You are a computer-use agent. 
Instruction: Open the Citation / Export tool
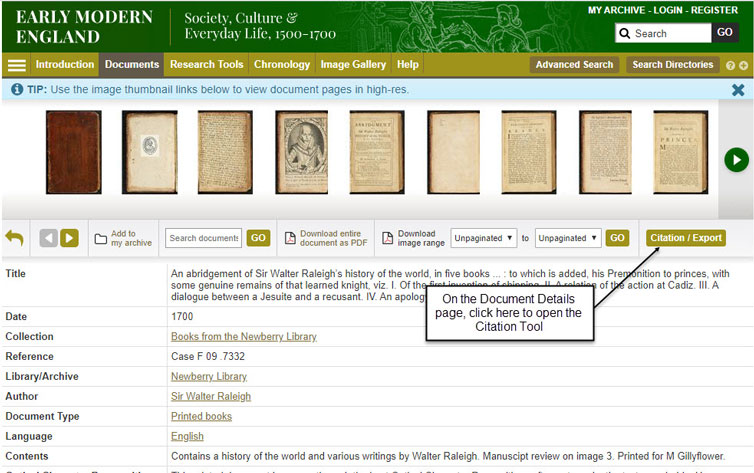[686, 238]
